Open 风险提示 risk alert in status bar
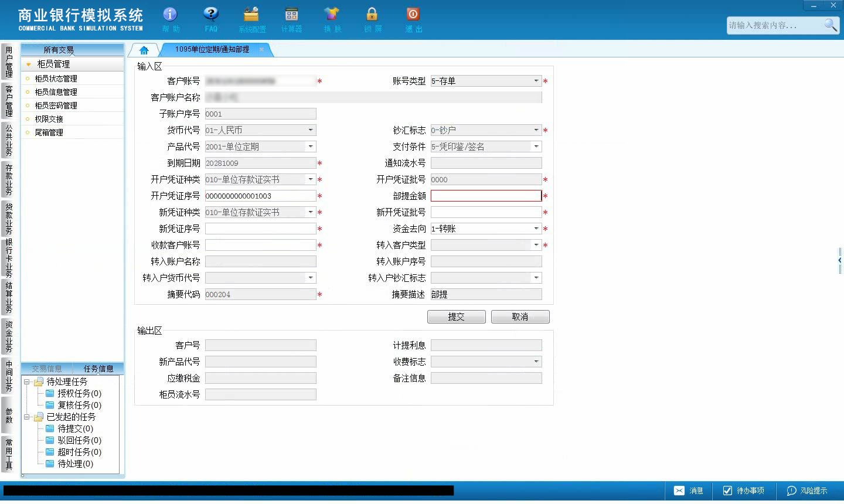This screenshot has width=844, height=504. click(x=807, y=491)
